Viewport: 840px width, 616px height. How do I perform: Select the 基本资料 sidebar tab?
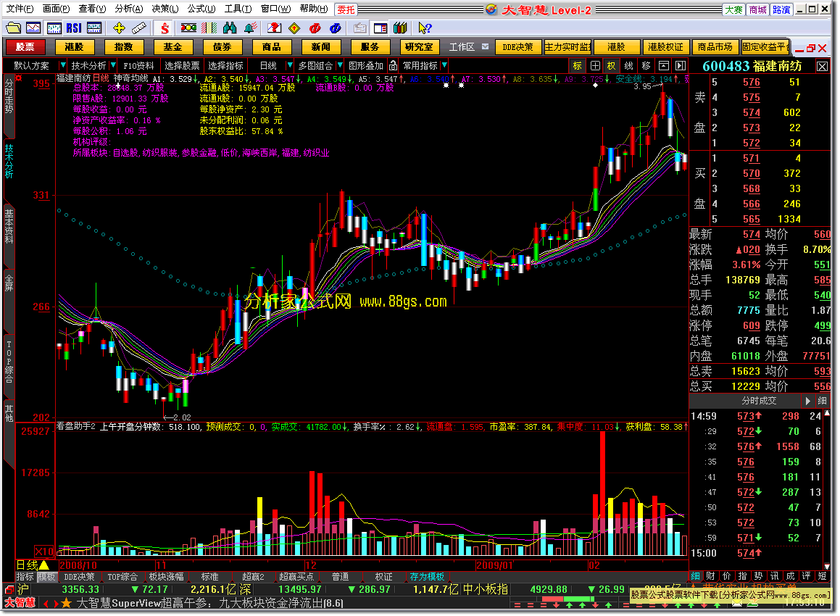click(9, 226)
